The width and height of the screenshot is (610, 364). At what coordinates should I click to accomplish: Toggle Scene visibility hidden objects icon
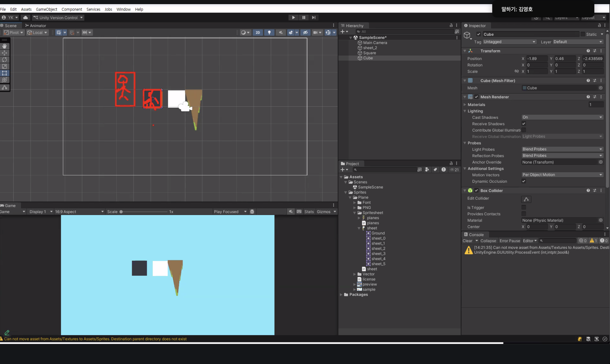(305, 32)
